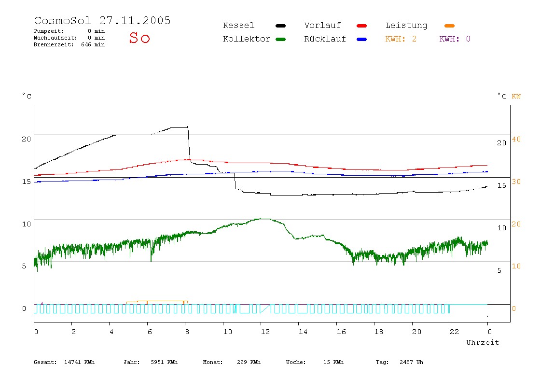Click the left y-axis label '15'
The height and width of the screenshot is (392, 554).
(x=27, y=182)
